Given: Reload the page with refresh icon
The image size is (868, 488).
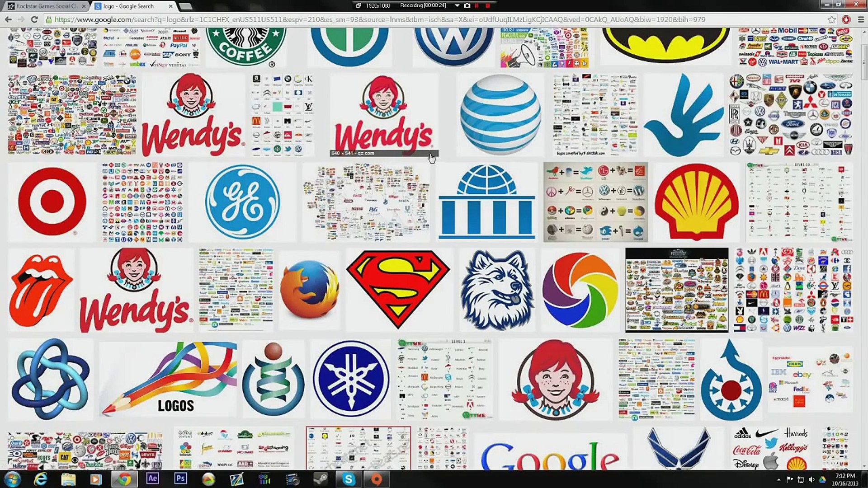Looking at the screenshot, I should click(34, 19).
